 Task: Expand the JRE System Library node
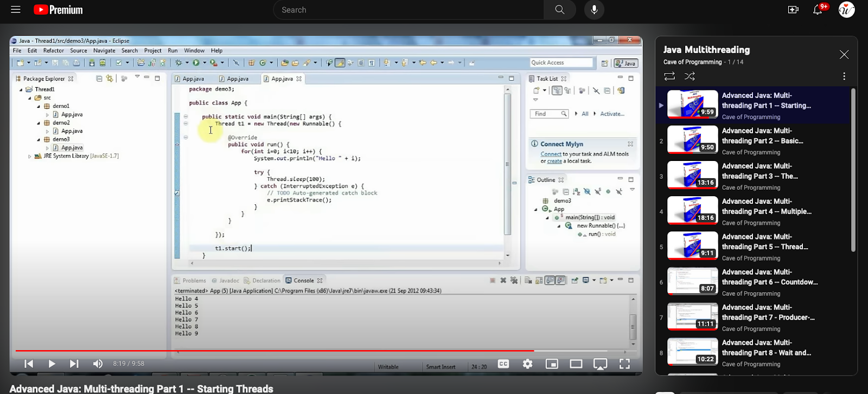tap(30, 156)
